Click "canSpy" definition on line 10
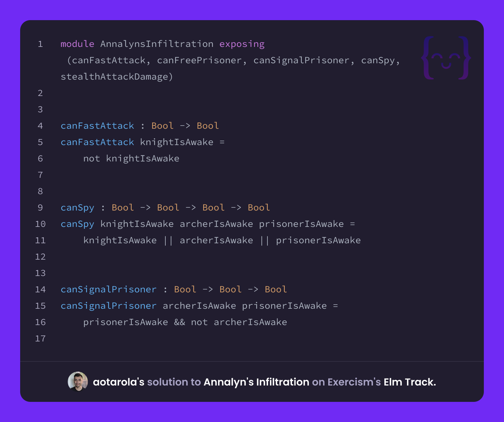This screenshot has height=422, width=504. pos(77,224)
